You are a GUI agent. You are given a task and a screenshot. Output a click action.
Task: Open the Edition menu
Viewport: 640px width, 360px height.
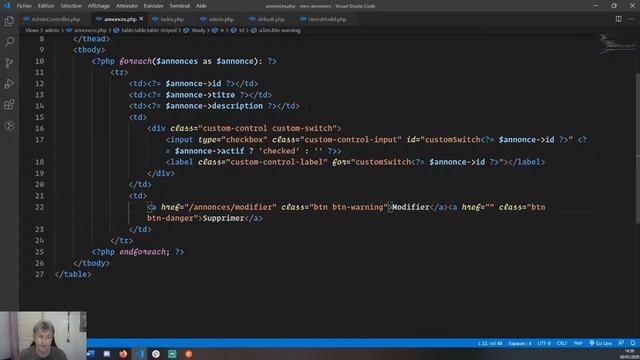coord(46,6)
